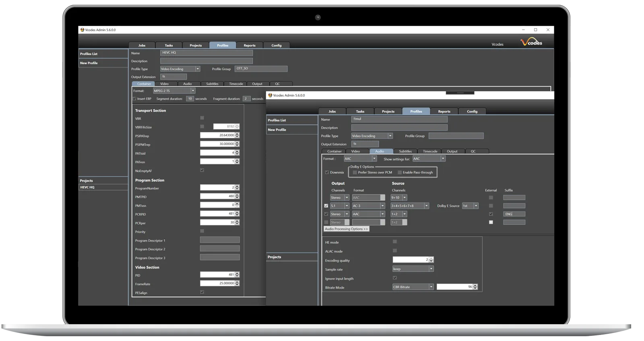644x341 pixels.
Task: Select Timecode sub-tab in front window
Action: 430,151
